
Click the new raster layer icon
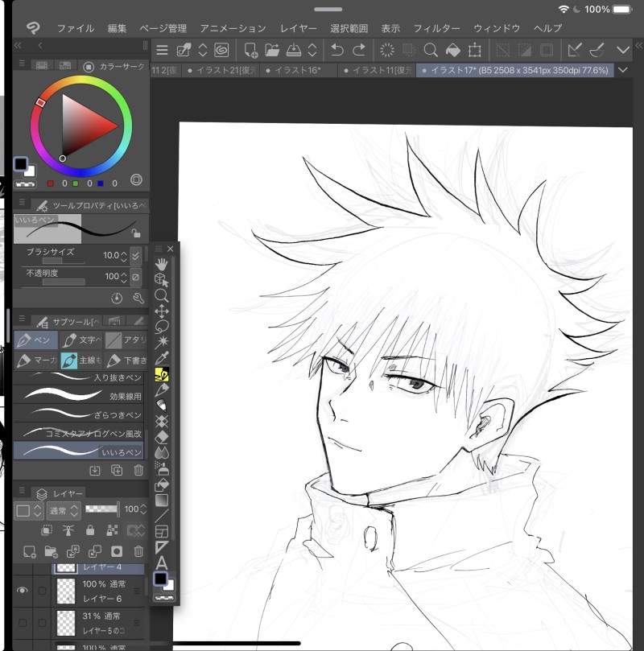tap(29, 551)
